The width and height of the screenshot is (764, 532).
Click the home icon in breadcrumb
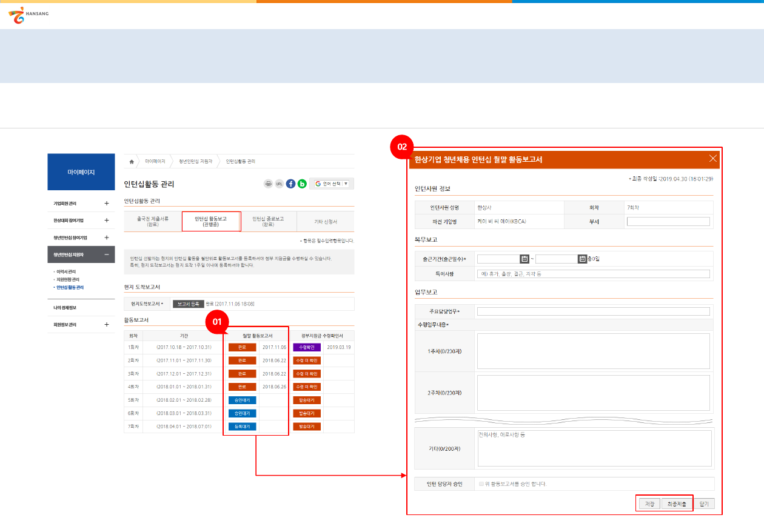pyautogui.click(x=132, y=162)
